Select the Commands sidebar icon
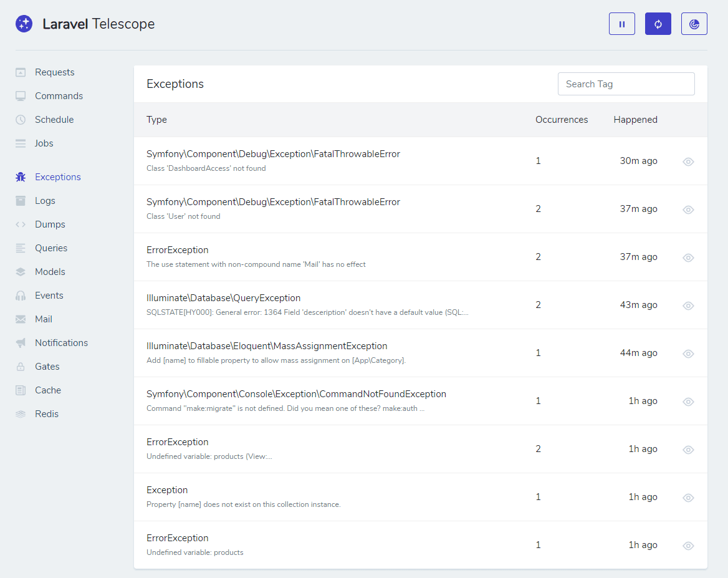Image resolution: width=728 pixels, height=578 pixels. coord(21,95)
